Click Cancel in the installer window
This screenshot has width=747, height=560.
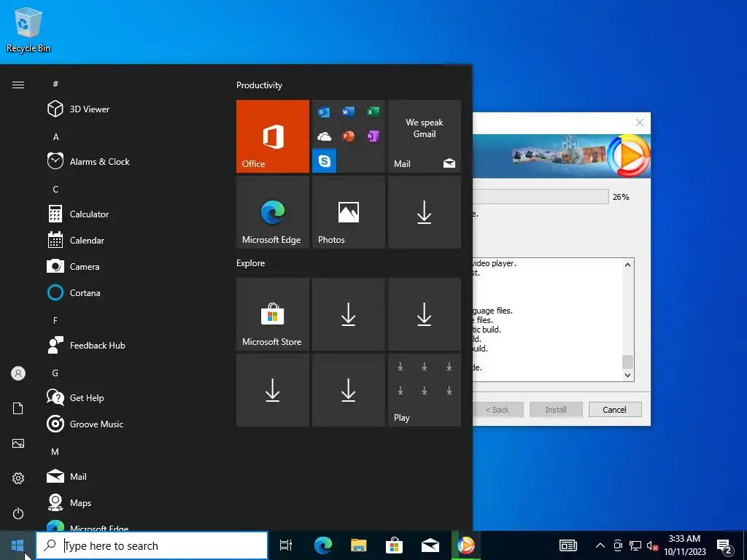[x=615, y=410]
